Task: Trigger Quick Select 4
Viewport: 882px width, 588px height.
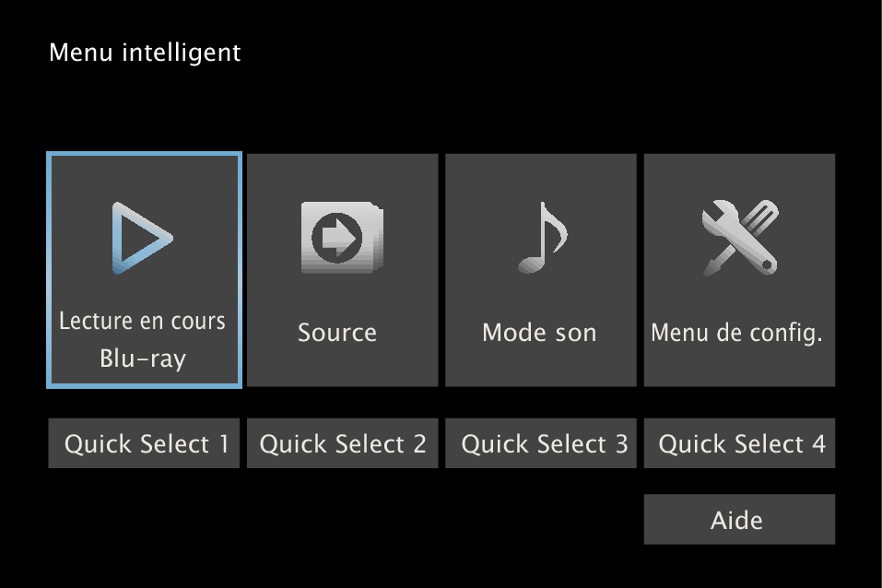Action: 739,443
